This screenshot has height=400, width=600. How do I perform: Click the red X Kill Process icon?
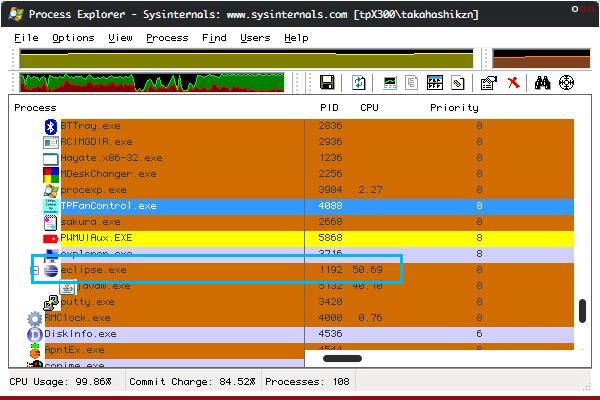point(513,82)
